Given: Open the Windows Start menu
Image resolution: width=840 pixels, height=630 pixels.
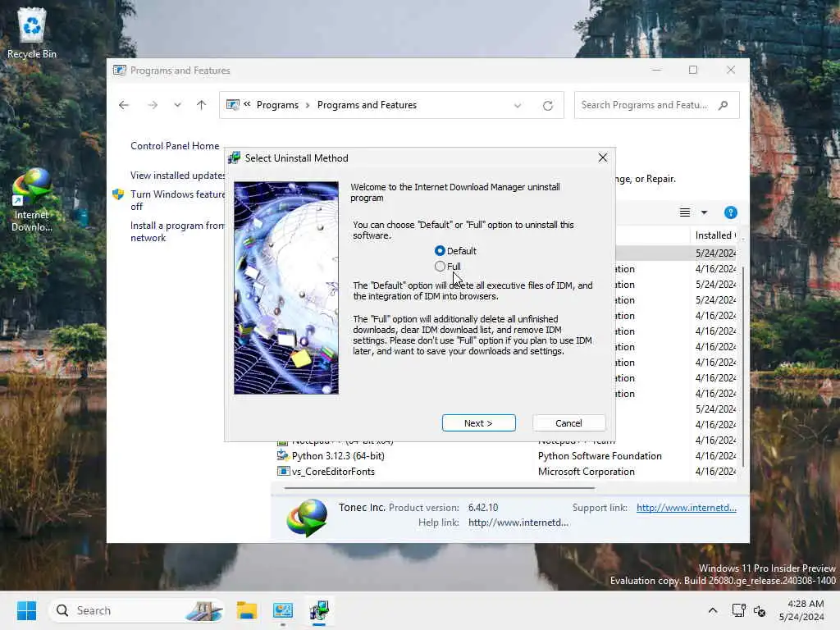Looking at the screenshot, I should (x=26, y=610).
